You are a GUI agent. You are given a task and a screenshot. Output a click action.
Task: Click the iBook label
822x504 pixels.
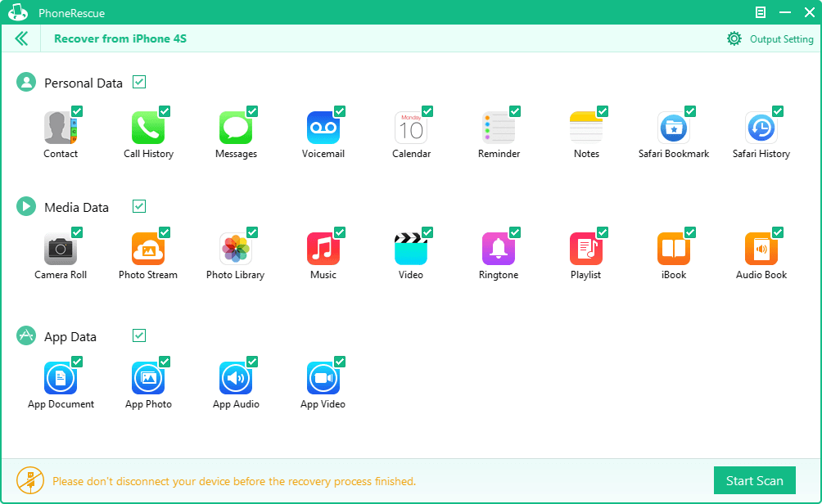coord(674,275)
